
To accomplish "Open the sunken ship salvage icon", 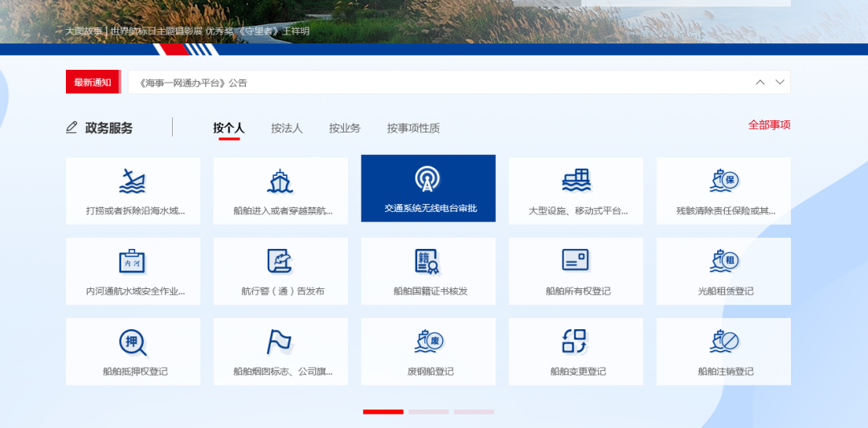I will coord(133,181).
